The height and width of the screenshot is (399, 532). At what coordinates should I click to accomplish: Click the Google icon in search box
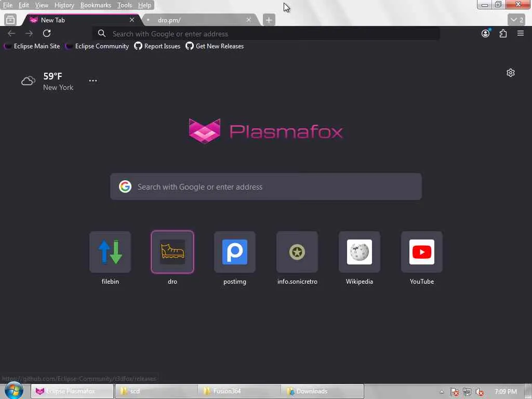[125, 187]
